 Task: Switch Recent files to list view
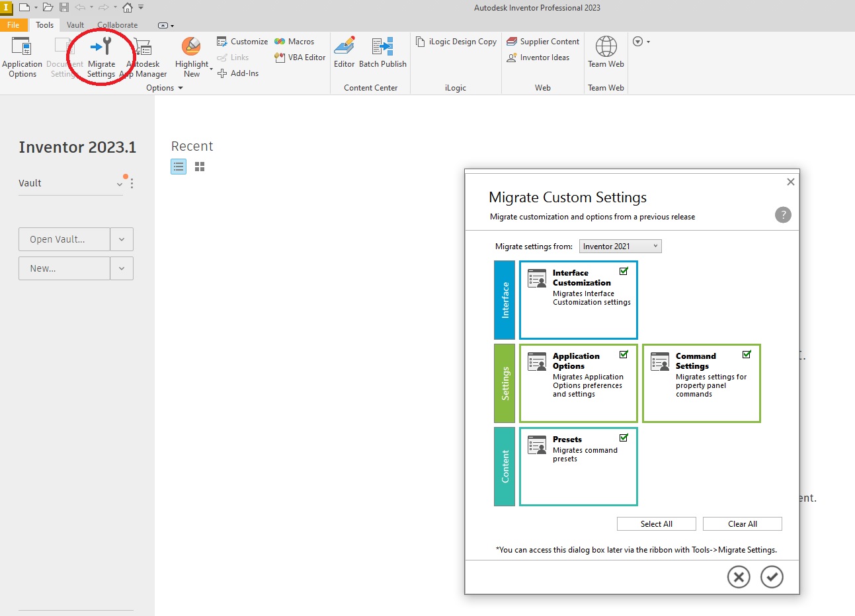coord(179,167)
